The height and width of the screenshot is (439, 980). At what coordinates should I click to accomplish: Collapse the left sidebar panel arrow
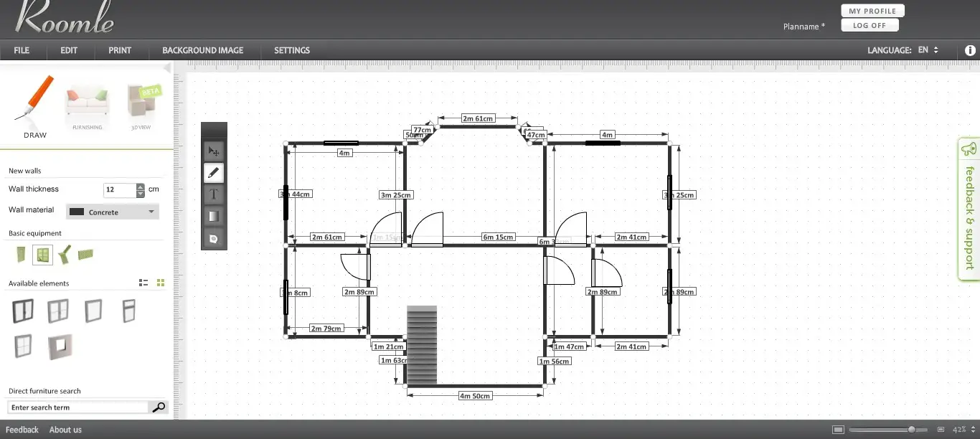point(168,68)
